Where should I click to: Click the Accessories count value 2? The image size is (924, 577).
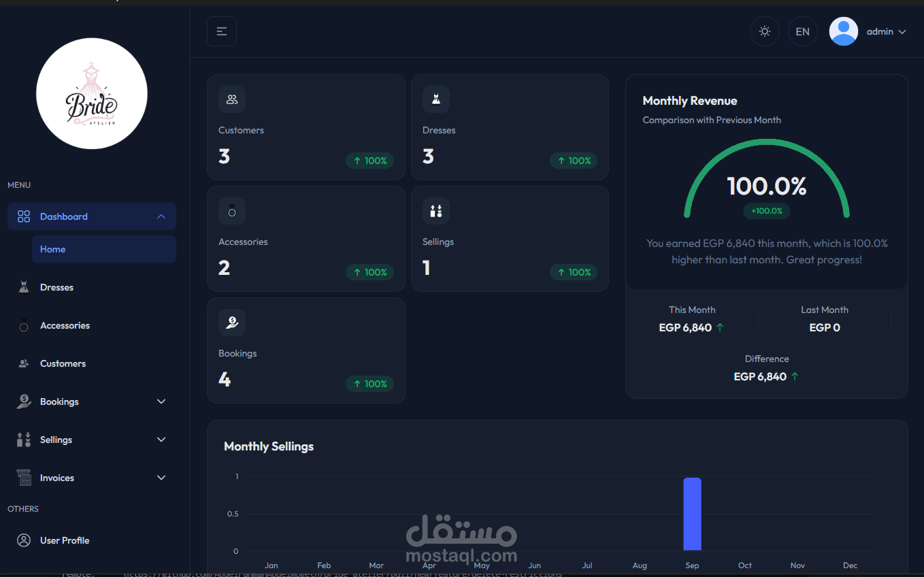(224, 268)
